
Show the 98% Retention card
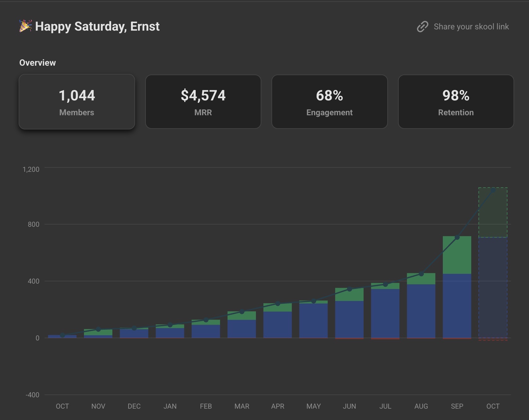(x=456, y=102)
